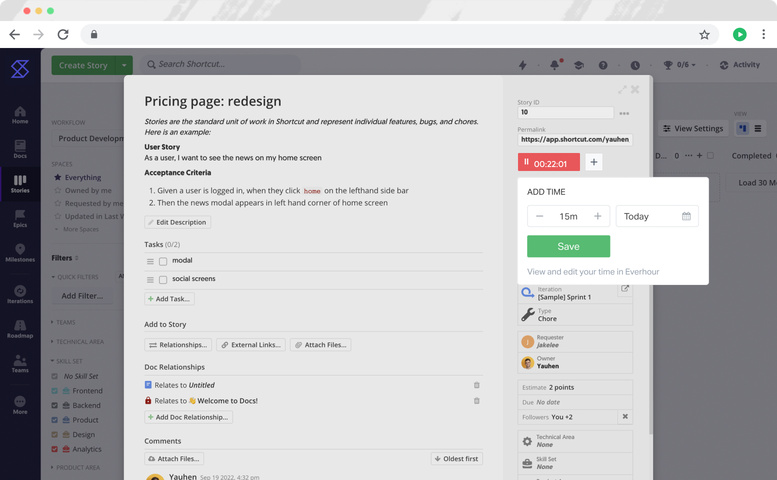
Task: Check the modal task checkbox
Action: [x=163, y=261]
